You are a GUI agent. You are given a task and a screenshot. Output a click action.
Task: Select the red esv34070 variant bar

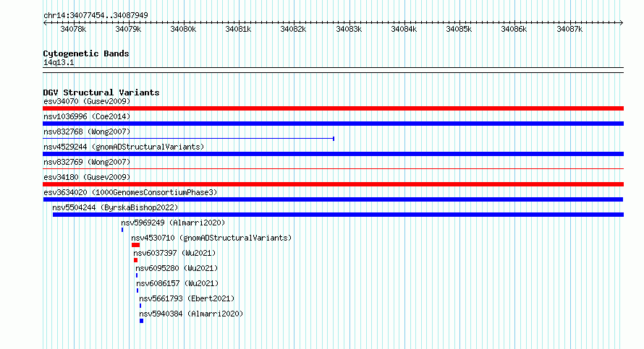coord(333,108)
